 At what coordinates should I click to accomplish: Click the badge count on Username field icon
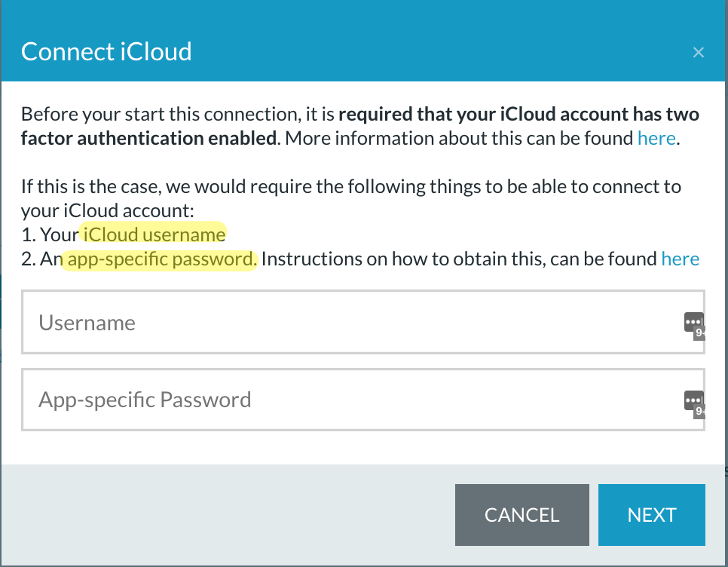pos(699,333)
